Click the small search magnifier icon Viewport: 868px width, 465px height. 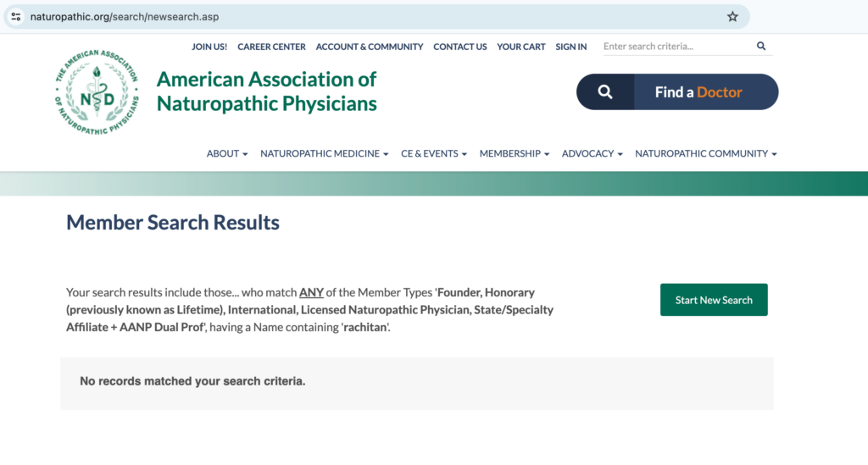(x=761, y=47)
